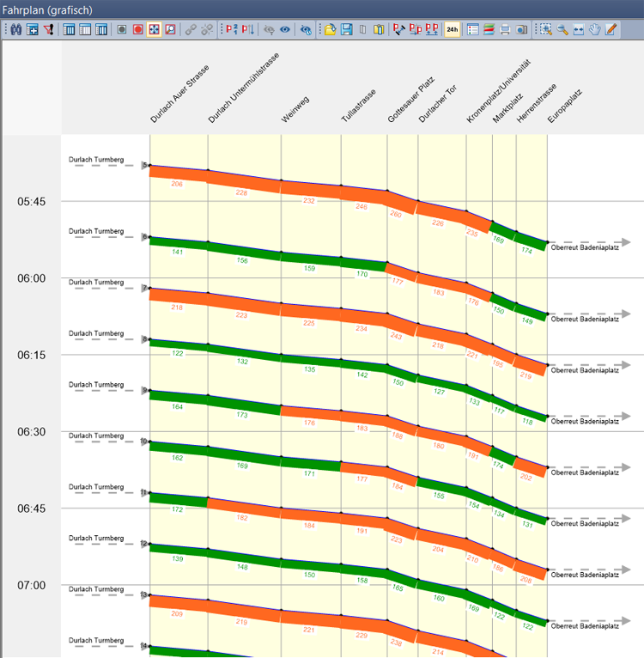This screenshot has width=644, height=658.
Task: Click the Tullastrasse stop column label
Action: 356,107
